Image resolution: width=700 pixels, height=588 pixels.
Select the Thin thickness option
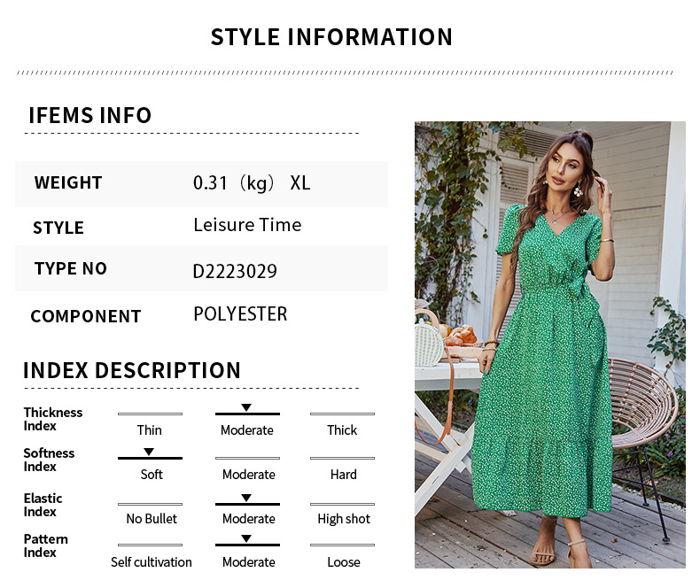click(150, 430)
